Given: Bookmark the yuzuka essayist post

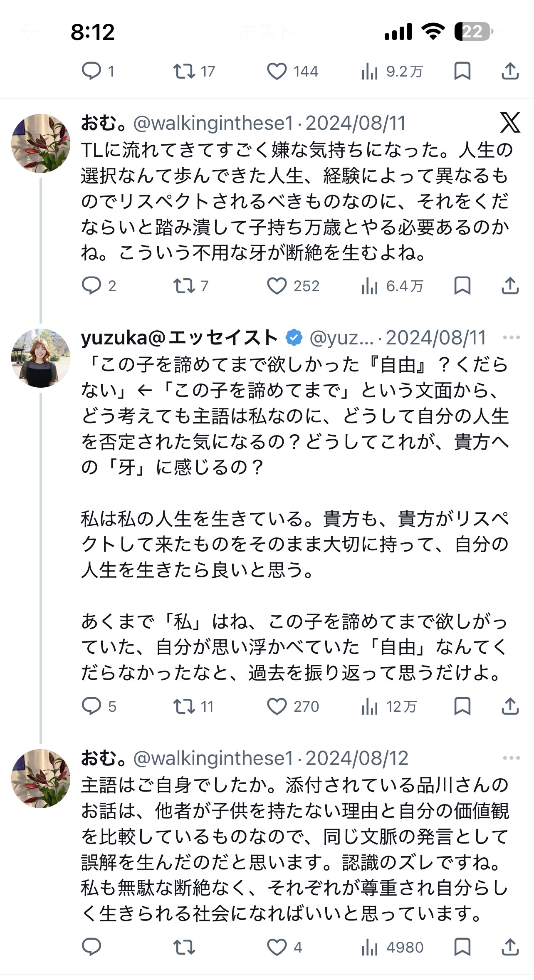Looking at the screenshot, I should pos(462,706).
